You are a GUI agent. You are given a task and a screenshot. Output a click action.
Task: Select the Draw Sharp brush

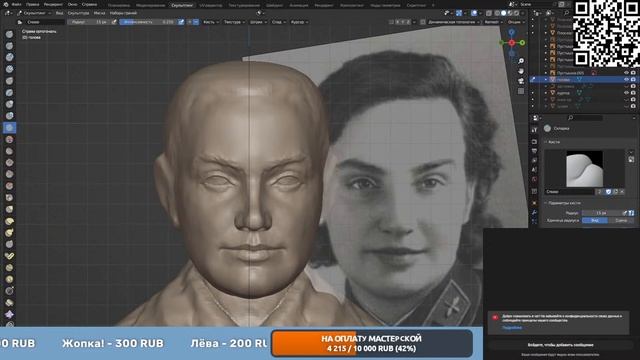pos(9,46)
